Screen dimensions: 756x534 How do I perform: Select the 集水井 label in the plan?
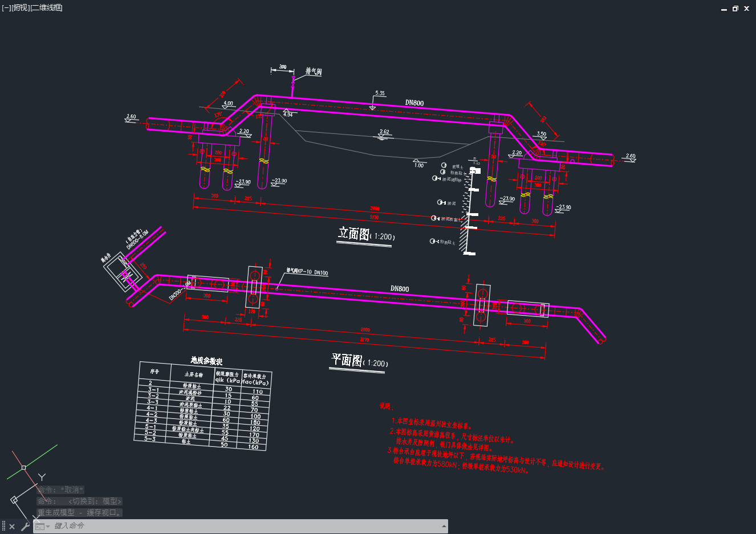coord(106,259)
